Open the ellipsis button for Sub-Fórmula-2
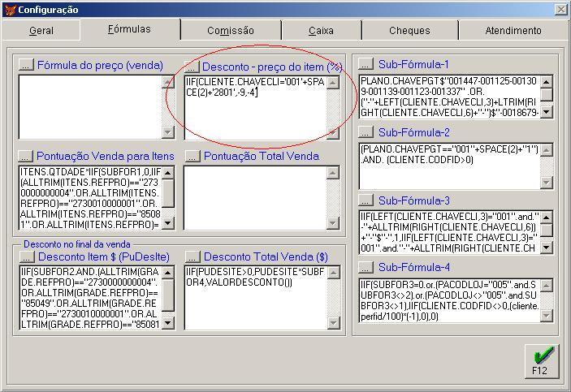This screenshot has height=392, width=571. pyautogui.click(x=366, y=131)
